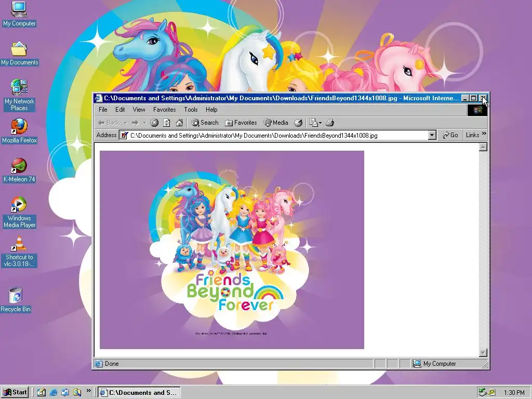The image size is (532, 399).
Task: Select the My Network Places desktop icon
Action: 19,96
